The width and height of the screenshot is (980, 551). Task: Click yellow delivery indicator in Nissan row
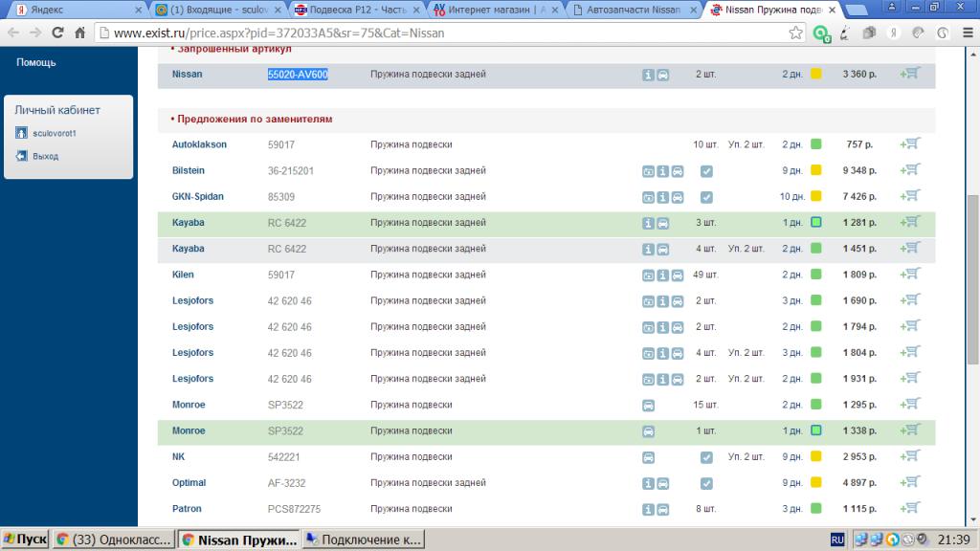tap(815, 74)
